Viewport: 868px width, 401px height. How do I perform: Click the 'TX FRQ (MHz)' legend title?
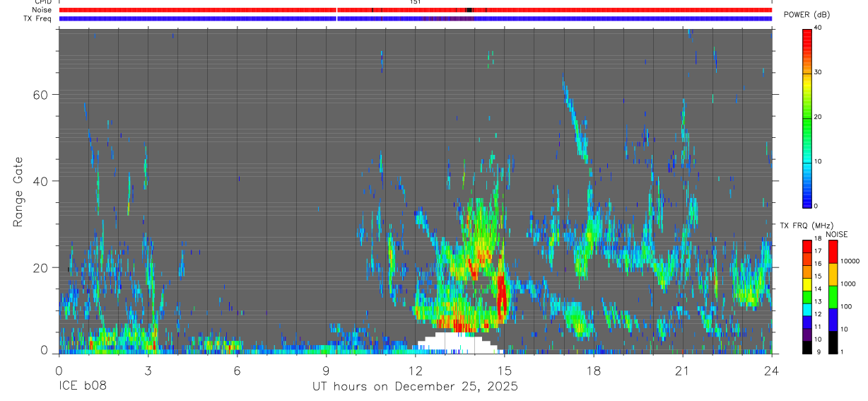click(x=807, y=225)
